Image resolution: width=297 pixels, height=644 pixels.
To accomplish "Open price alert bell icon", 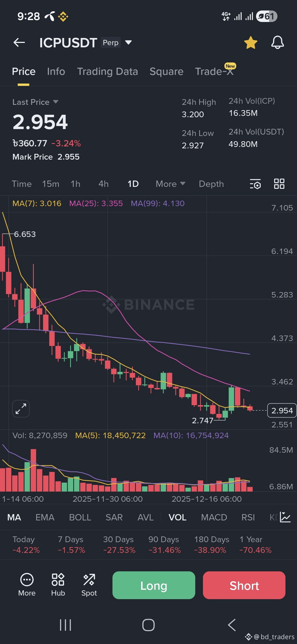I will pos(277,42).
